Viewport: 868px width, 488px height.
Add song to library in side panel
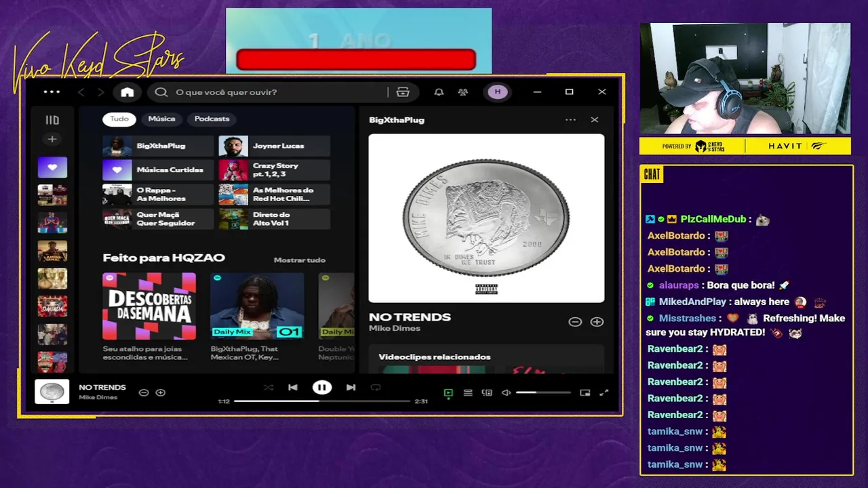coord(597,322)
